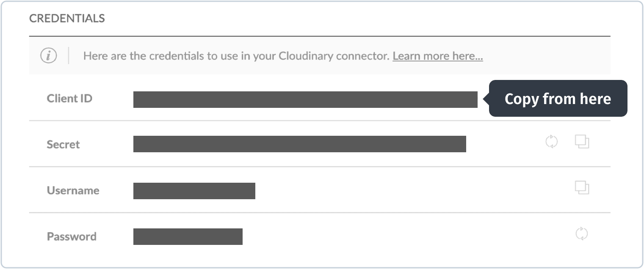Image resolution: width=644 pixels, height=269 pixels.
Task: Copy the Secret with its copy icon
Action: click(582, 141)
